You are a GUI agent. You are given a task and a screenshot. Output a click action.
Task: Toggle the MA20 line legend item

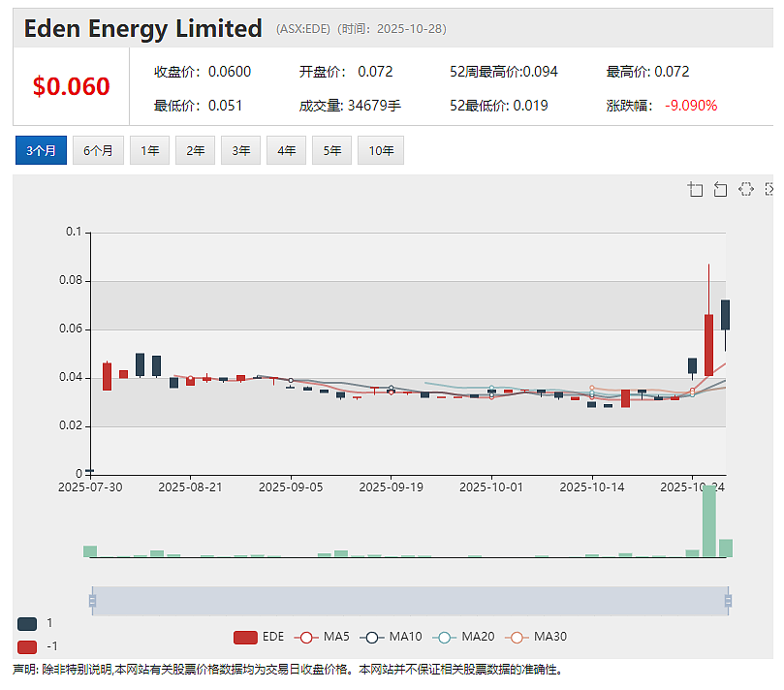coord(463,637)
